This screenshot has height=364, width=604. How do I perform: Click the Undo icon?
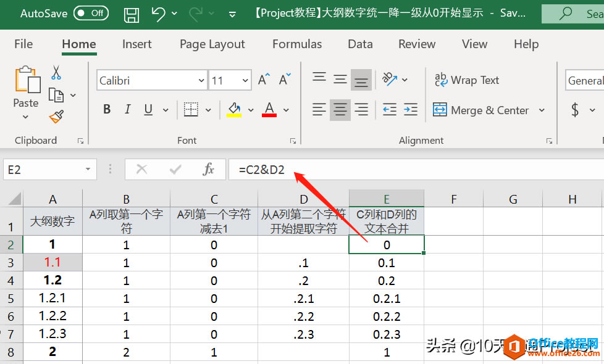click(159, 14)
